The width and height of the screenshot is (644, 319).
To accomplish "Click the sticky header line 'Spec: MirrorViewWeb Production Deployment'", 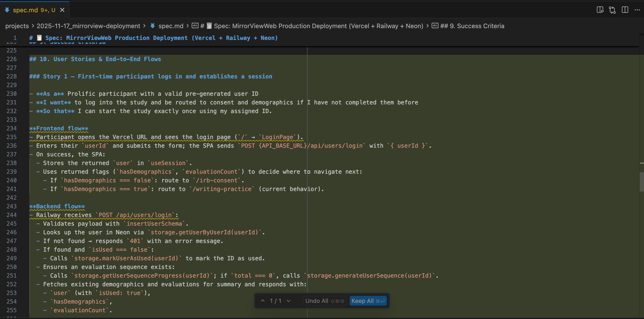I will pyautogui.click(x=161, y=38).
